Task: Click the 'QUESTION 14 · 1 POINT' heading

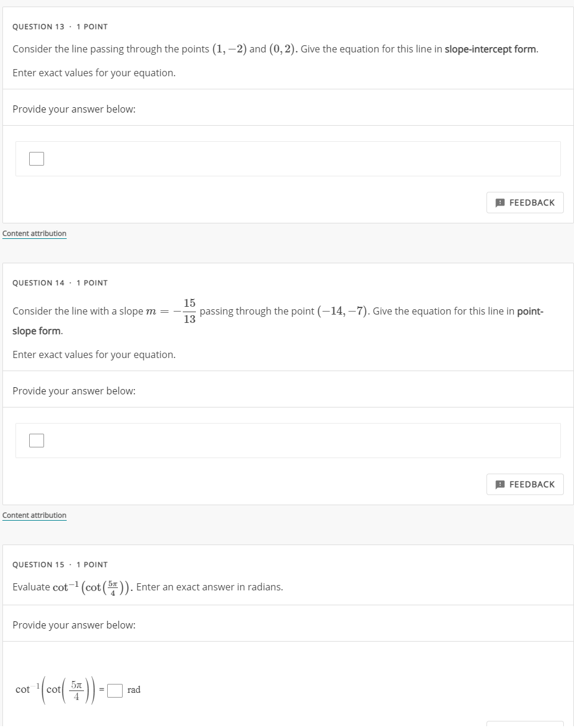Action: point(60,283)
